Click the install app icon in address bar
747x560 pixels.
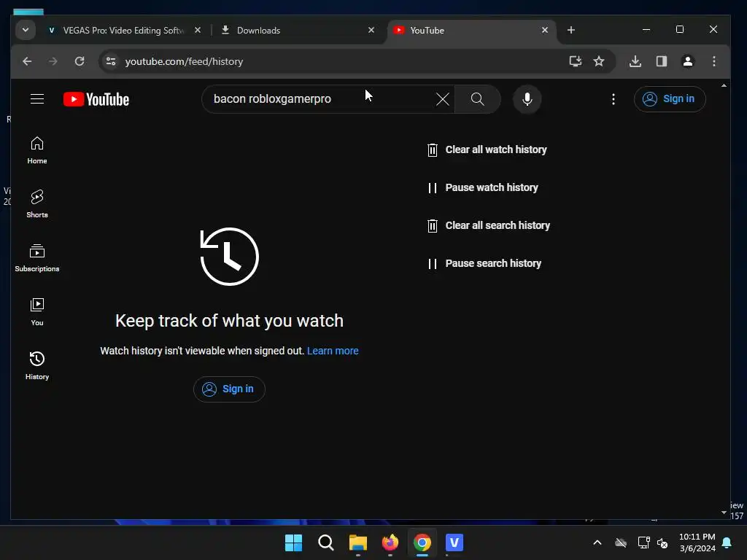tap(576, 61)
